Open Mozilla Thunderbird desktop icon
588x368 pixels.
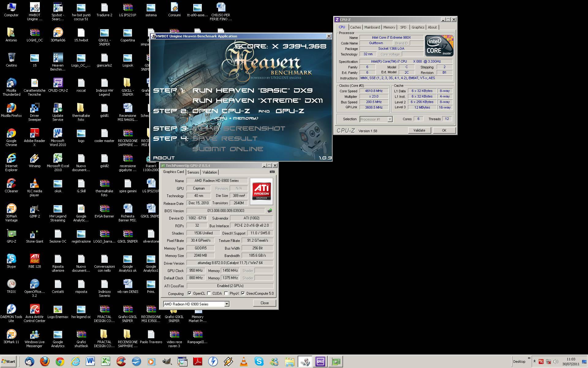[x=11, y=87]
